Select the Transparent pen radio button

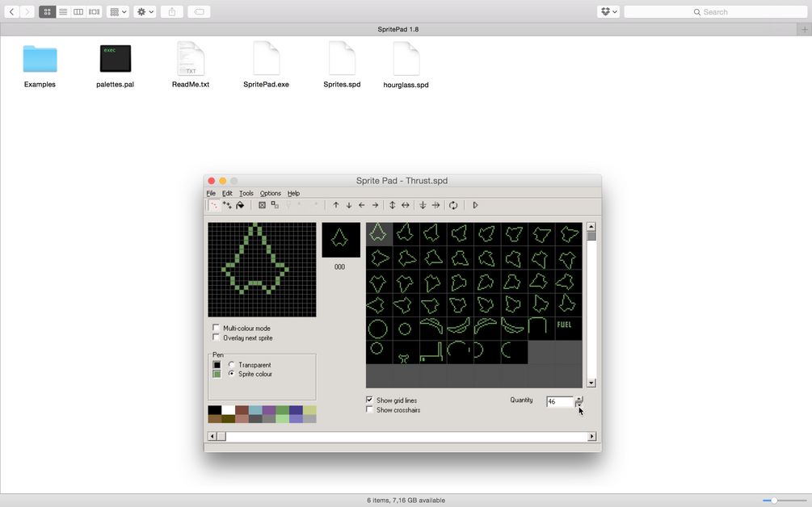232,365
